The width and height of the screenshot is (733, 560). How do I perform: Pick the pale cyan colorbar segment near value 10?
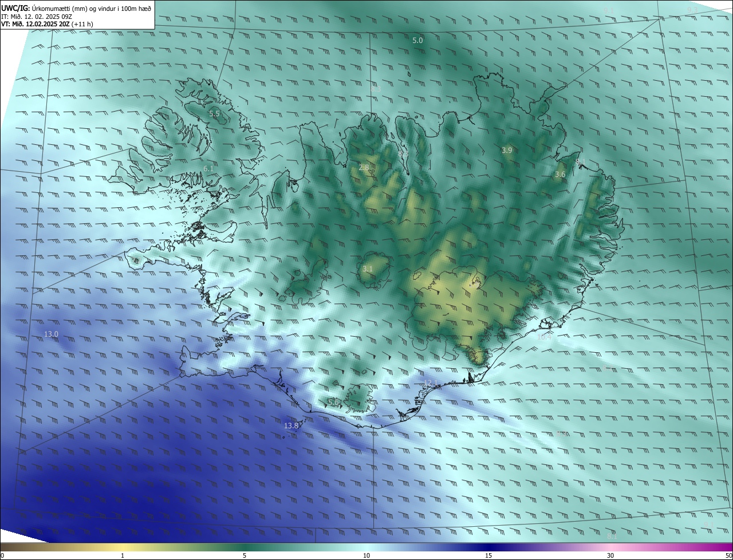[x=366, y=547]
